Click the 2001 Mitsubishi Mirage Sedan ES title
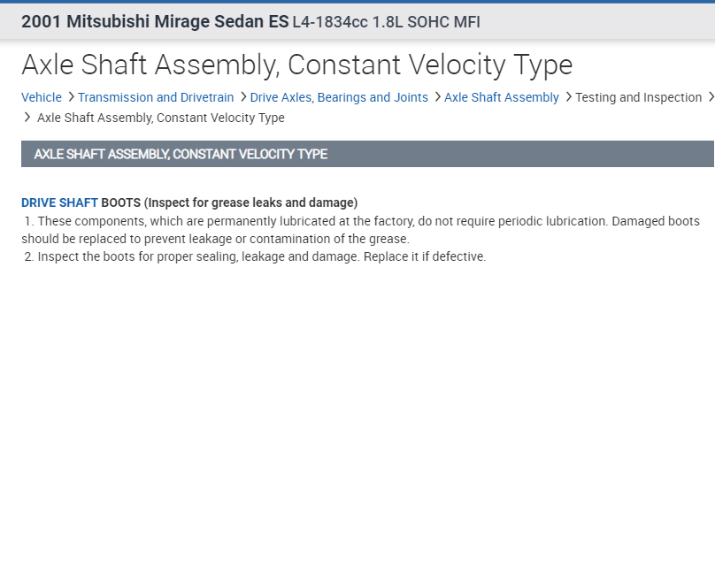This screenshot has width=715, height=588. click(154, 21)
